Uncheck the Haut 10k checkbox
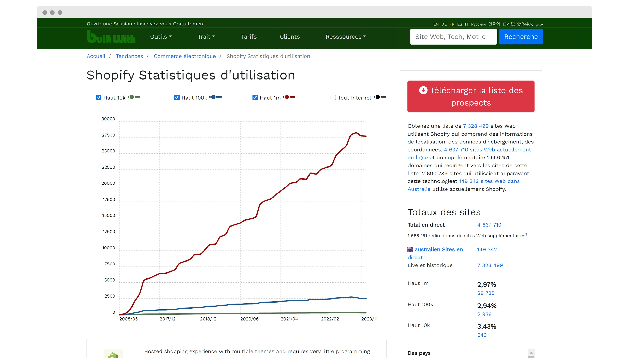This screenshot has height=364, width=629. (x=99, y=98)
